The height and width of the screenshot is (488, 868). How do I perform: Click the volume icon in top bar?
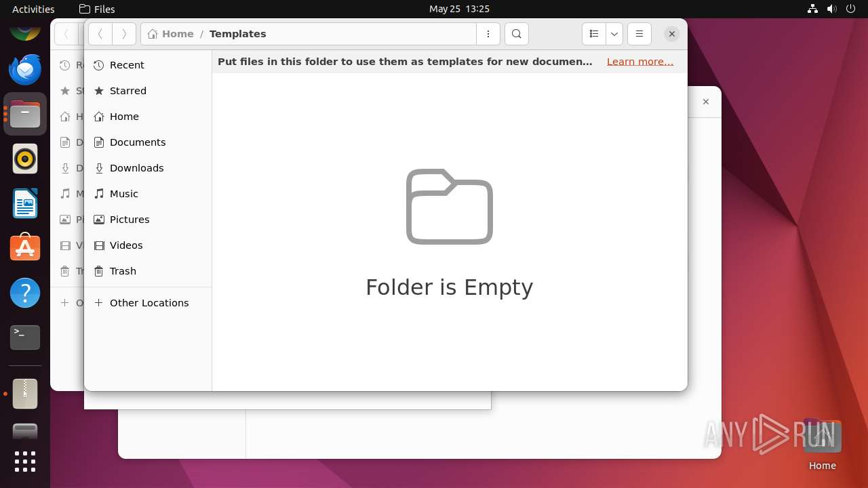(831, 9)
